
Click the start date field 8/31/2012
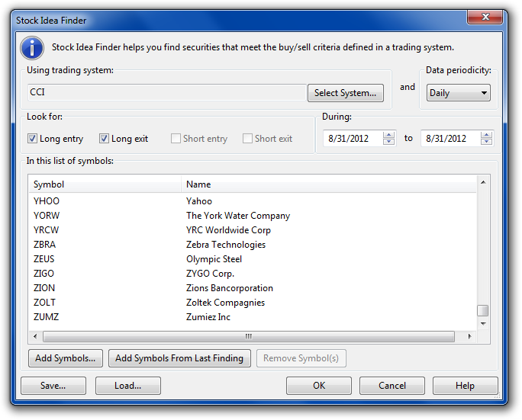click(x=354, y=138)
